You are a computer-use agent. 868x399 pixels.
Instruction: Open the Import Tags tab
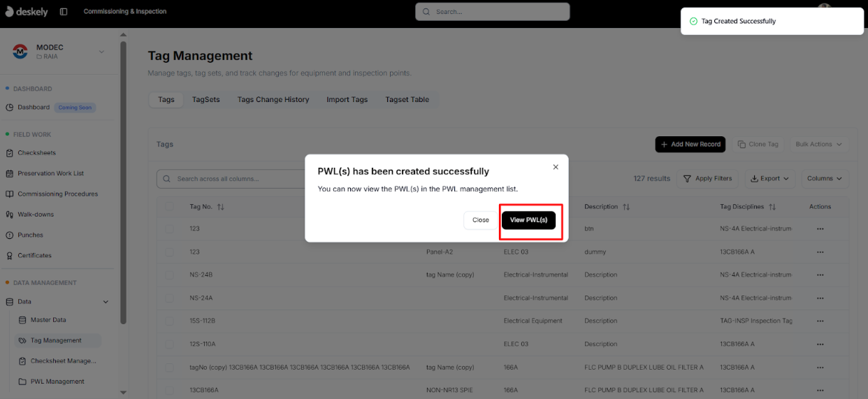[x=347, y=99]
